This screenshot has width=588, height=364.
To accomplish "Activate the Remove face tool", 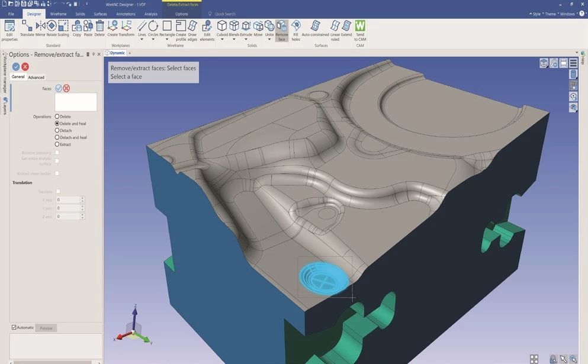I will pyautogui.click(x=282, y=30).
